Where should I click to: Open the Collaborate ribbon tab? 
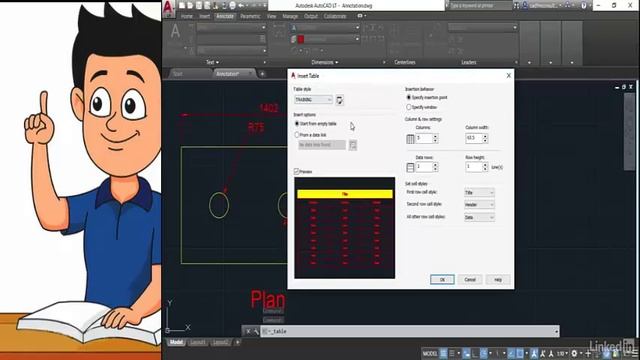[x=335, y=16]
